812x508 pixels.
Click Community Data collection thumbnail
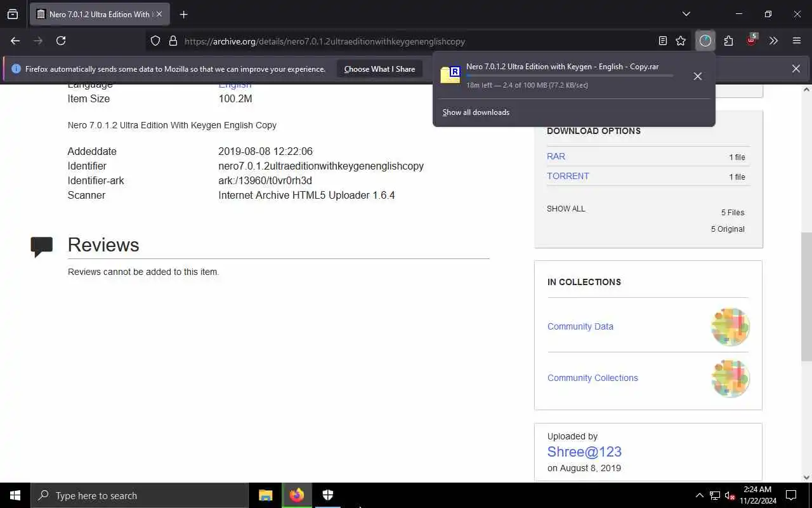[x=730, y=327]
